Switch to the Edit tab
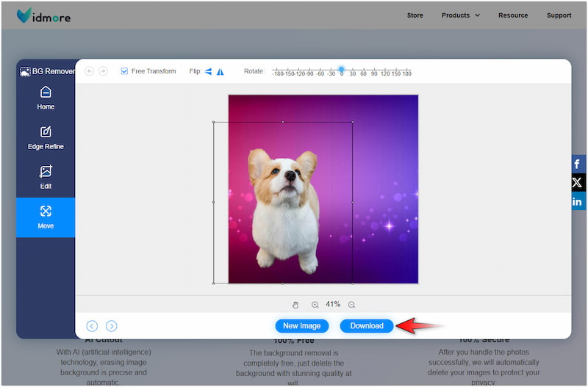The height and width of the screenshot is (387, 588). 46,178
